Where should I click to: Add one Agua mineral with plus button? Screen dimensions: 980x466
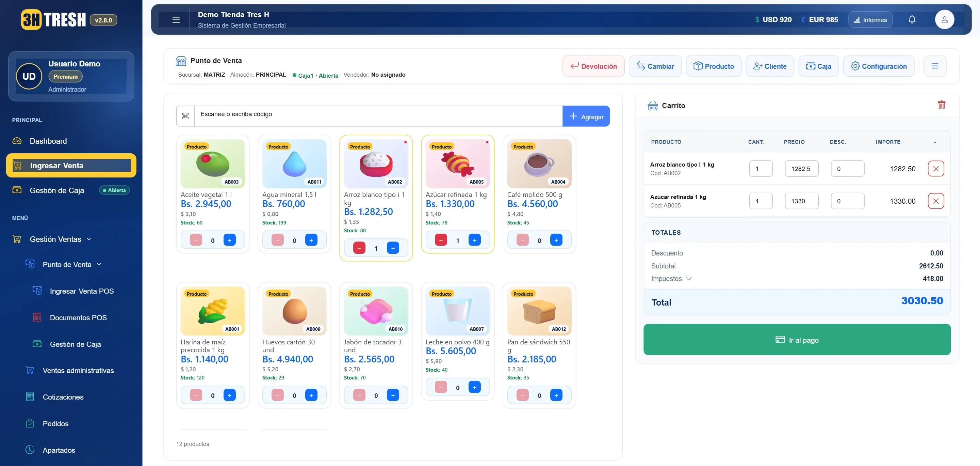311,240
